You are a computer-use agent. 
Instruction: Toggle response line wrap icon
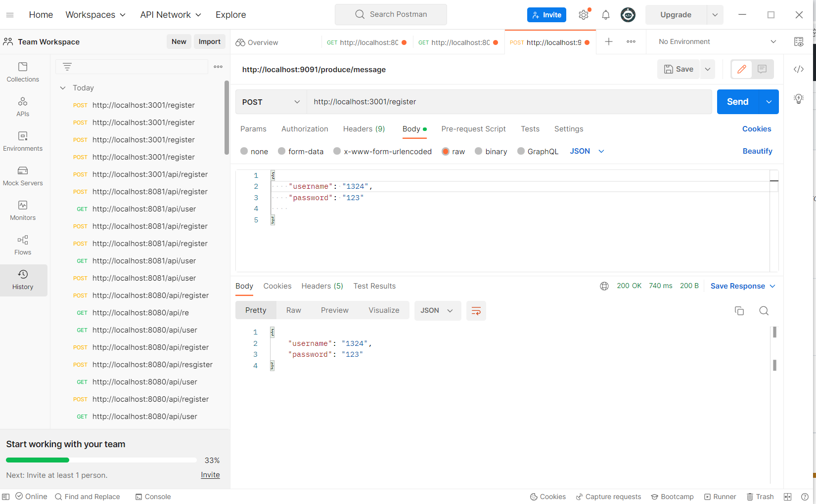476,311
